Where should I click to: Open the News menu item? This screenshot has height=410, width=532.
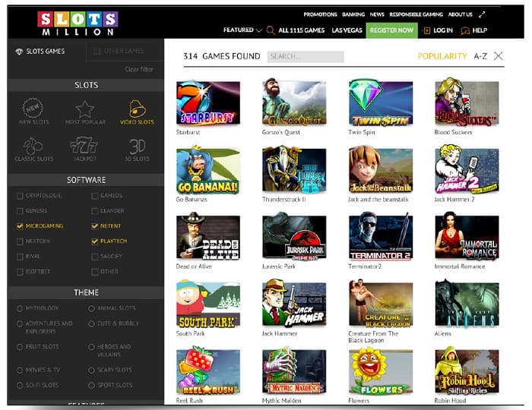point(377,14)
